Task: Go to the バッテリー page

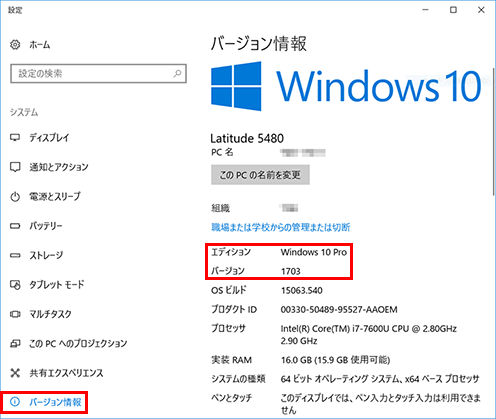Action: click(46, 226)
